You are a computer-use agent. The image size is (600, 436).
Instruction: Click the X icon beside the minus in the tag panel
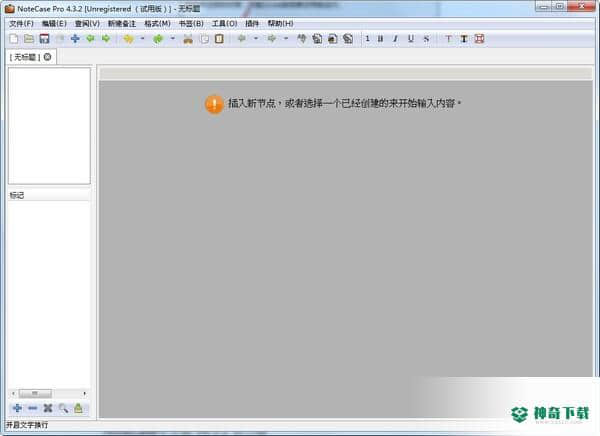[48, 408]
